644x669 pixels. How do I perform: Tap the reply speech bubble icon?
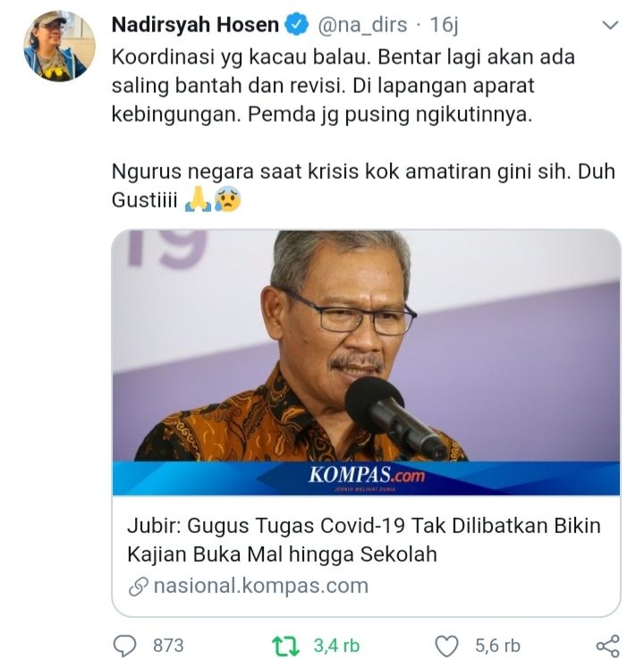(124, 646)
